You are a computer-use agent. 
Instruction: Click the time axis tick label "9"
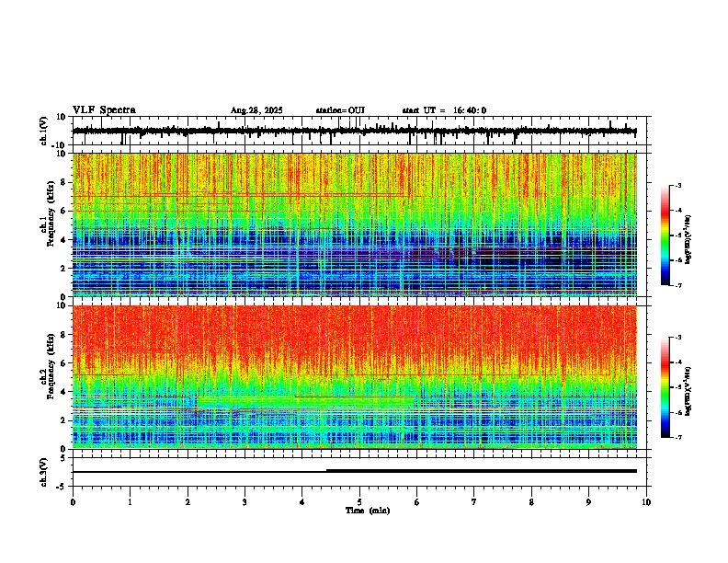pyautogui.click(x=588, y=502)
